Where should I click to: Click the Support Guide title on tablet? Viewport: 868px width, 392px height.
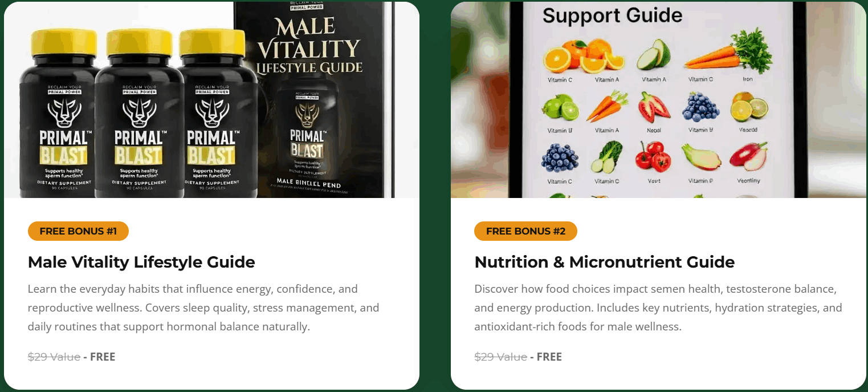[612, 15]
